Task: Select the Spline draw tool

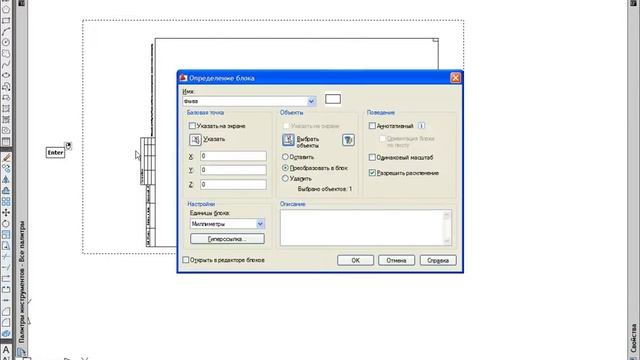Action: coord(6,64)
